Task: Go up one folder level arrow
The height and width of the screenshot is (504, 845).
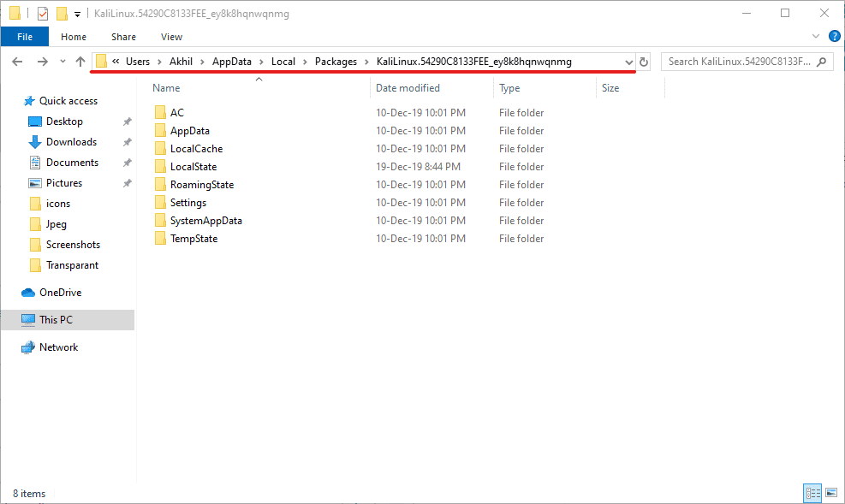Action: pyautogui.click(x=80, y=62)
